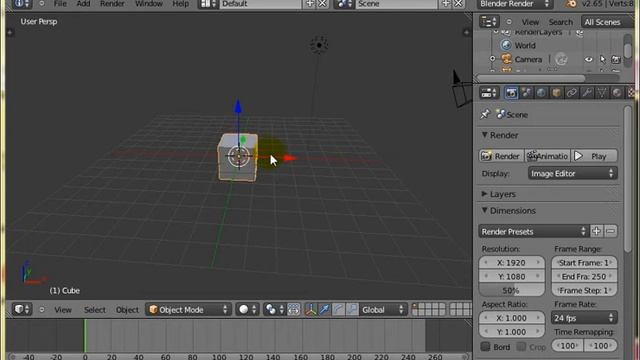The image size is (640, 360).
Task: Open the Help menu
Action: (180, 4)
